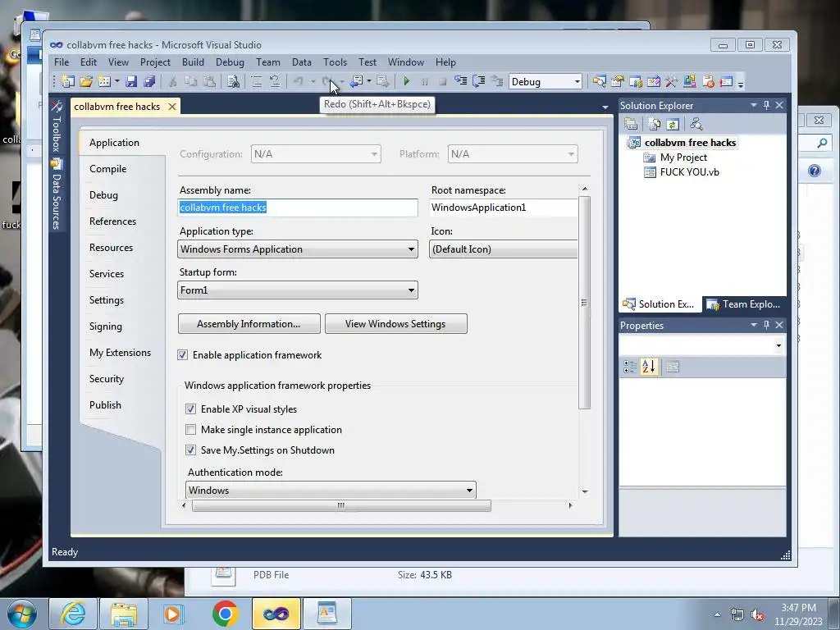
Task: Click the Break All pause icon
Action: click(424, 81)
